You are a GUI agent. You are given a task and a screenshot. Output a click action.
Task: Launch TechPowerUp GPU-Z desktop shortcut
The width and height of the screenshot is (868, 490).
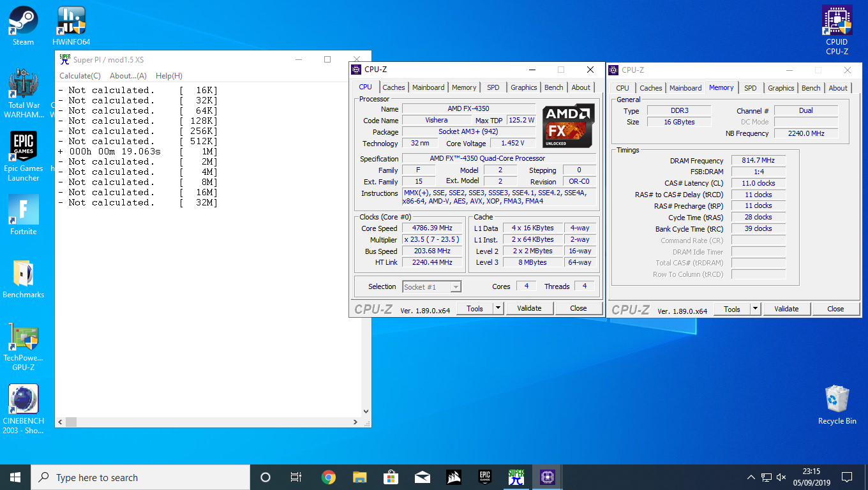[x=24, y=346]
